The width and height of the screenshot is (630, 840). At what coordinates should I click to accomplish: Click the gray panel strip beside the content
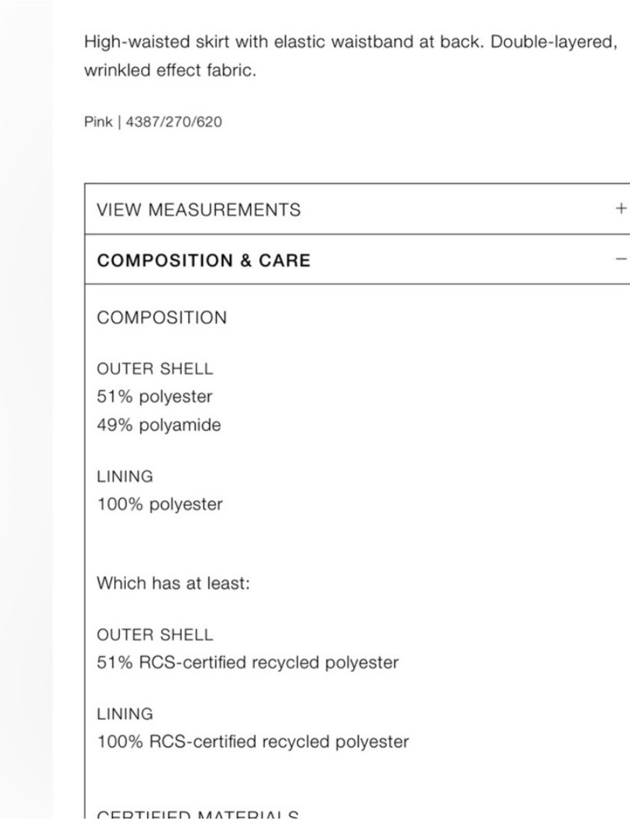[x=26, y=410]
